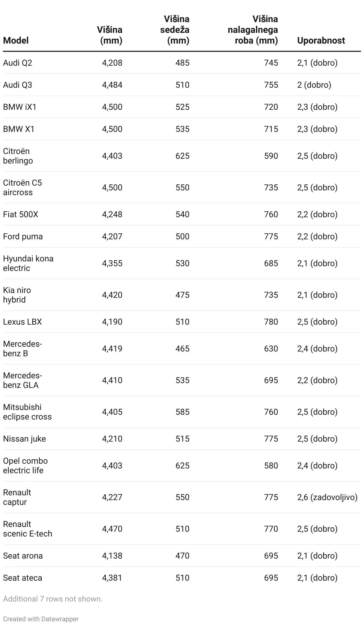Image resolution: width=364 pixels, height=626 pixels.
Task: Click the Additional 7 rows not shown text
Action: 53,599
